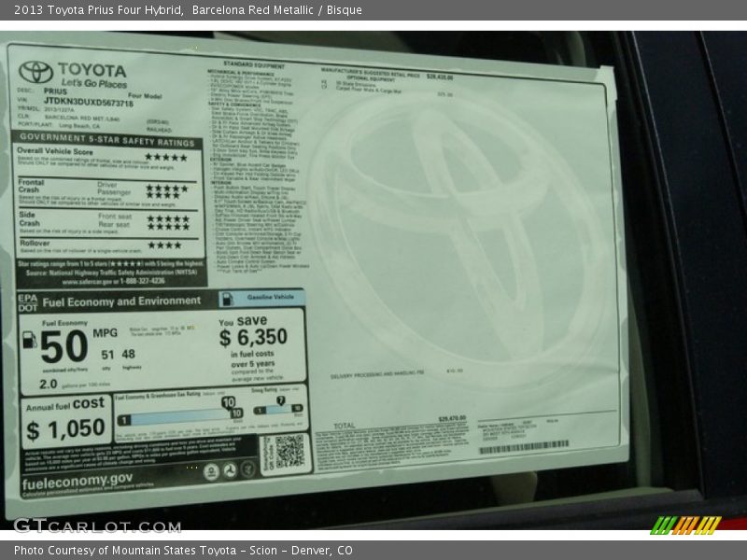
Task: Click the 'Fuel Economy and Environment' heading
Action: [x=121, y=301]
